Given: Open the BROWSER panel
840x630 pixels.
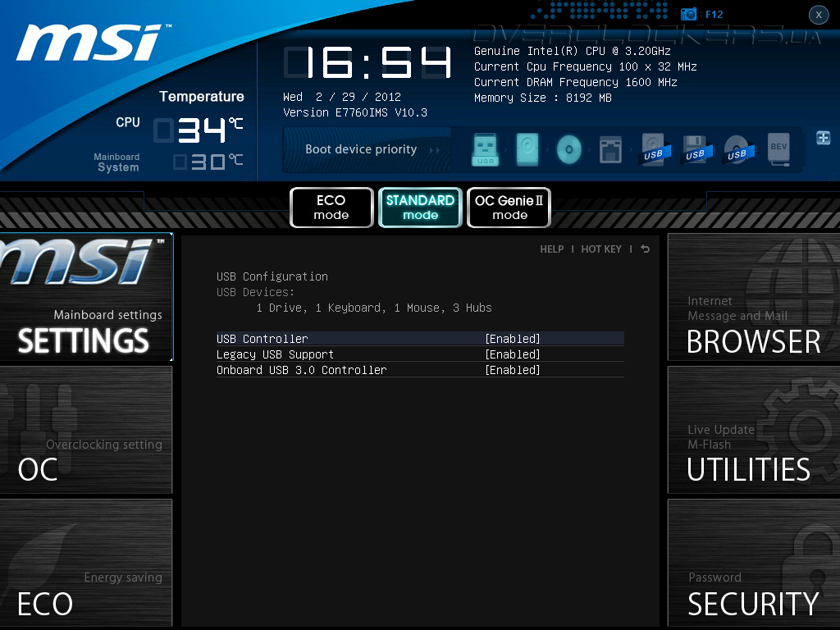Looking at the screenshot, I should coord(754,297).
